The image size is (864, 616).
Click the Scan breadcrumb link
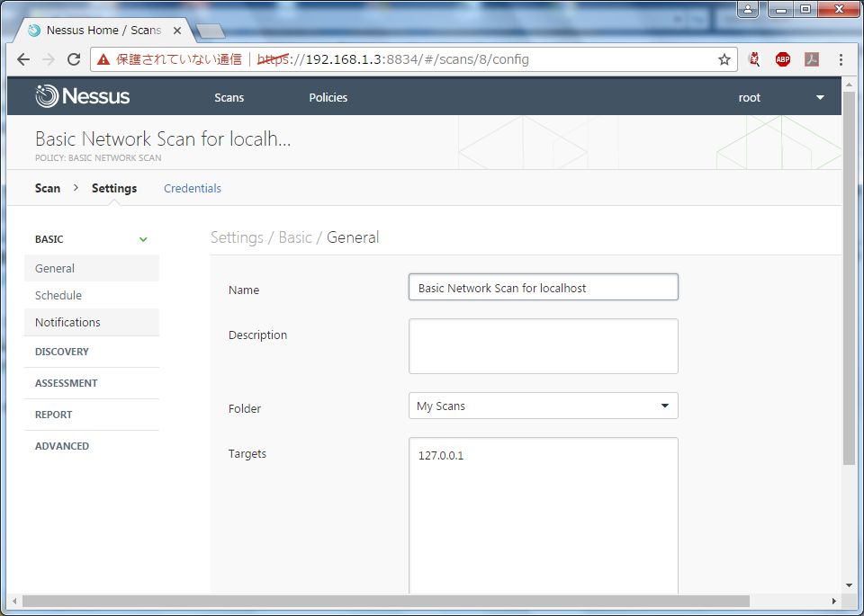[x=48, y=188]
